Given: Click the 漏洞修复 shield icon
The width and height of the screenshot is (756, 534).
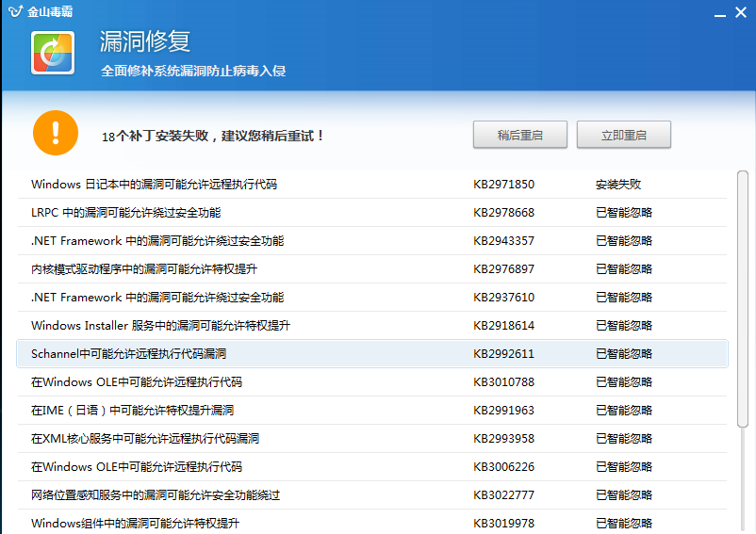Looking at the screenshot, I should [53, 53].
